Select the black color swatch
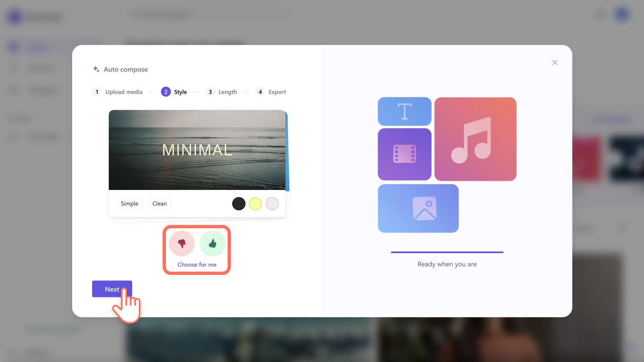644x362 pixels. pos(239,203)
